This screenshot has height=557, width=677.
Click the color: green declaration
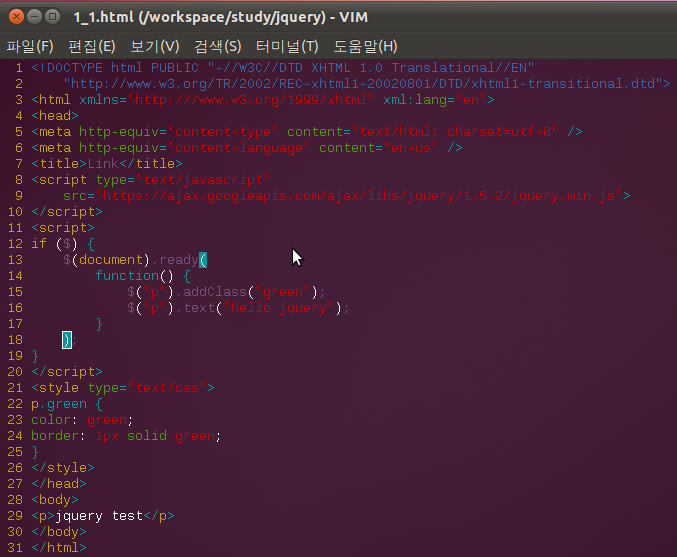click(82, 420)
